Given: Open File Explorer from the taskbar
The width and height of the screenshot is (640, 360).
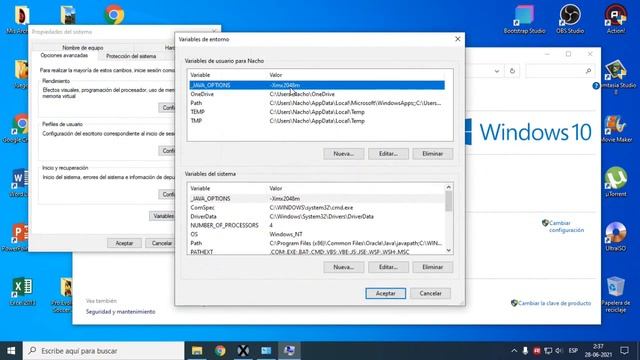Looking at the screenshot, I should (197, 351).
